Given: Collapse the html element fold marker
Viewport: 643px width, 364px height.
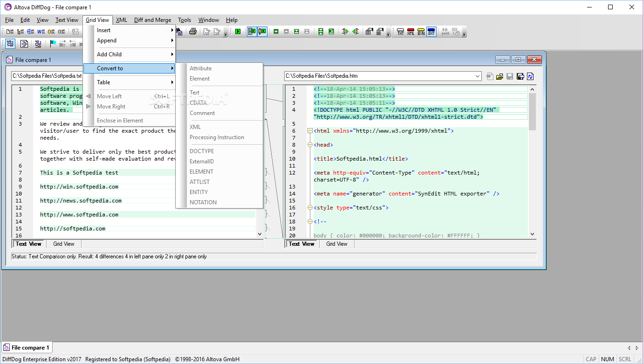Looking at the screenshot, I should point(309,131).
